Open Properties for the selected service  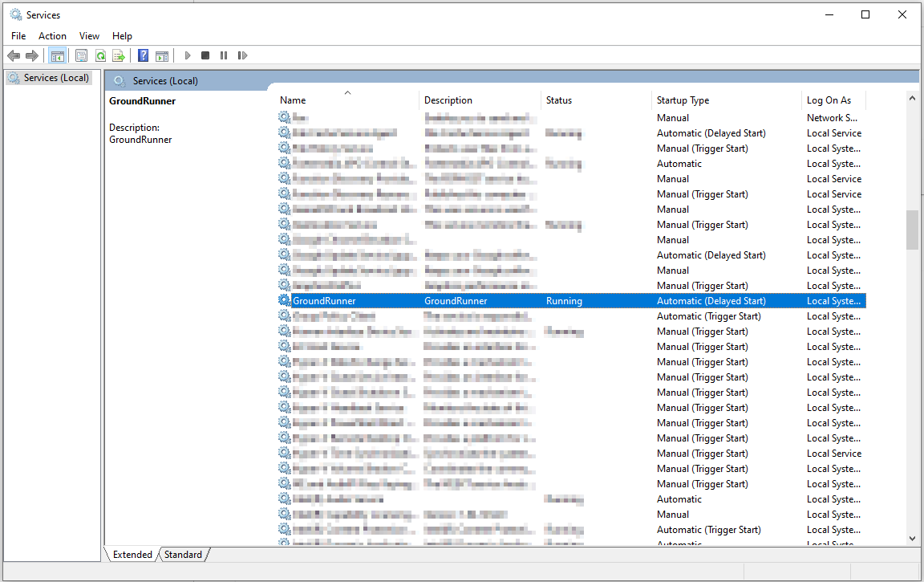click(x=81, y=55)
